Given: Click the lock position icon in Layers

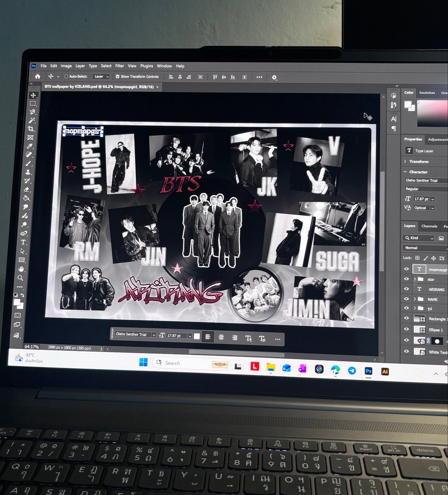Looking at the screenshot, I should tap(434, 258).
